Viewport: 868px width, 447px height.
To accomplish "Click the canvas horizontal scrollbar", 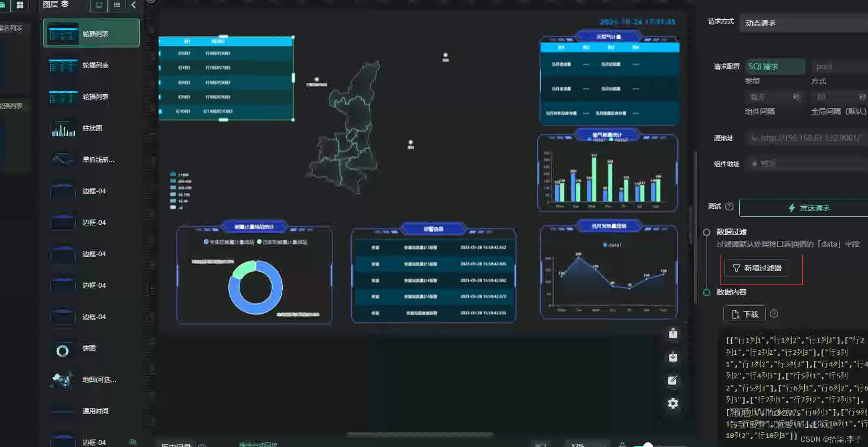I will coord(420,434).
